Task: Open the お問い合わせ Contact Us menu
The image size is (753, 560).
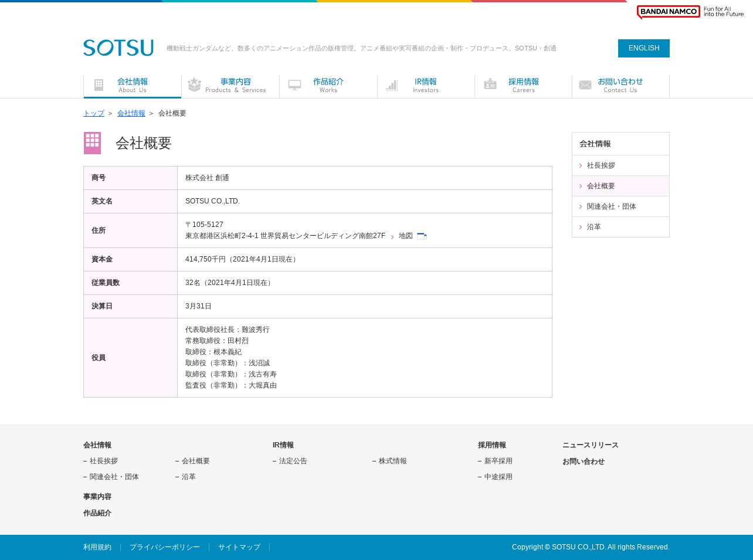Action: click(x=620, y=86)
